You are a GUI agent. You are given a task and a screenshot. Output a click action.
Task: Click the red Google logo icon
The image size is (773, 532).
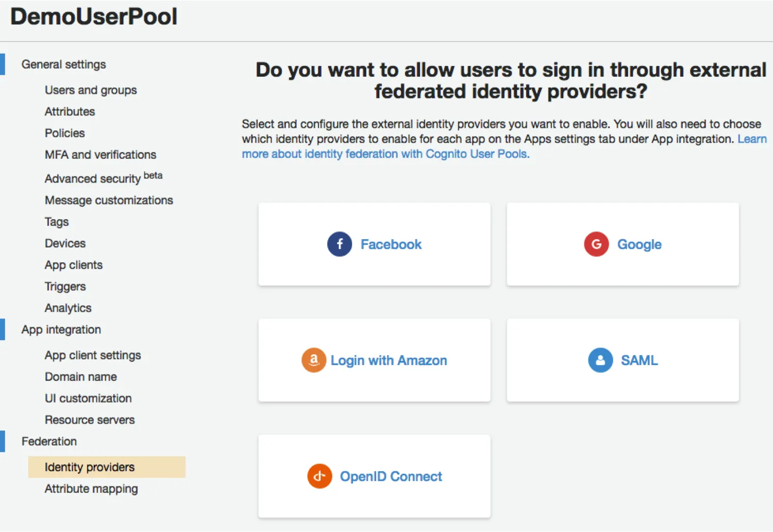point(596,244)
